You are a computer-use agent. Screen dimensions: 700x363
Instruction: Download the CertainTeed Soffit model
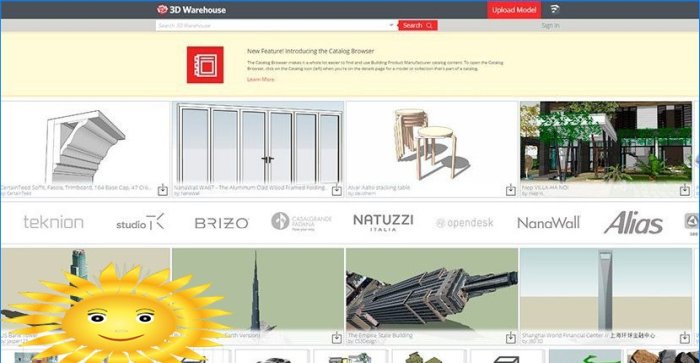[162, 190]
